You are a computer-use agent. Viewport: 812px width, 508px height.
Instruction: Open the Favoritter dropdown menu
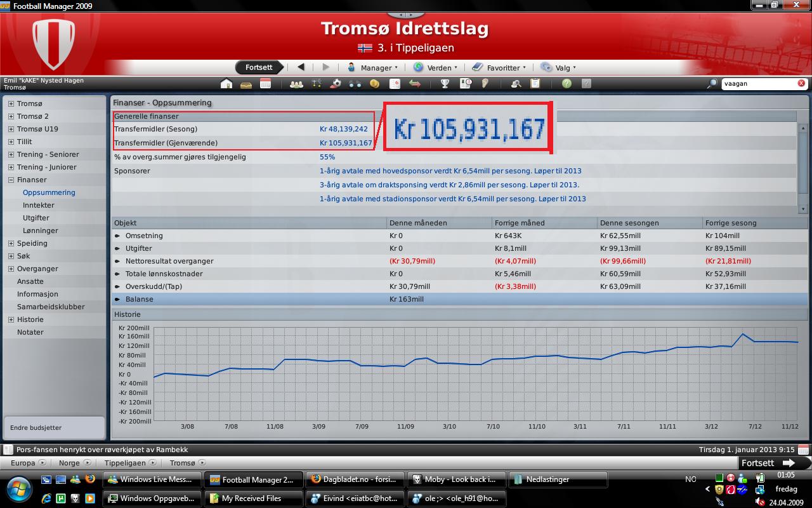(499, 67)
